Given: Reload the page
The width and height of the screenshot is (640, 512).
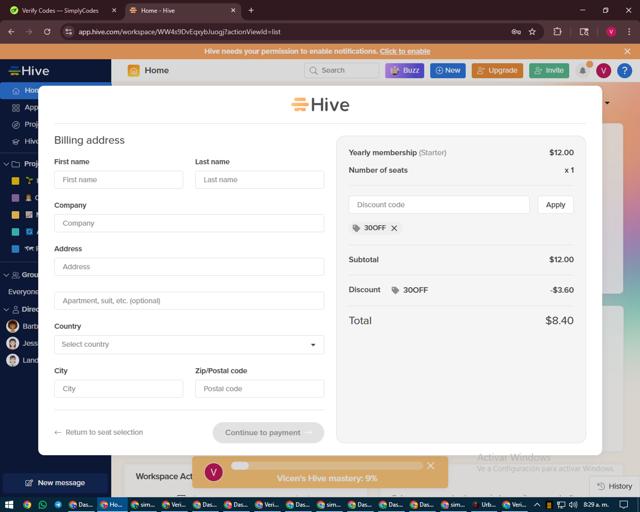Looking at the screenshot, I should point(47,32).
